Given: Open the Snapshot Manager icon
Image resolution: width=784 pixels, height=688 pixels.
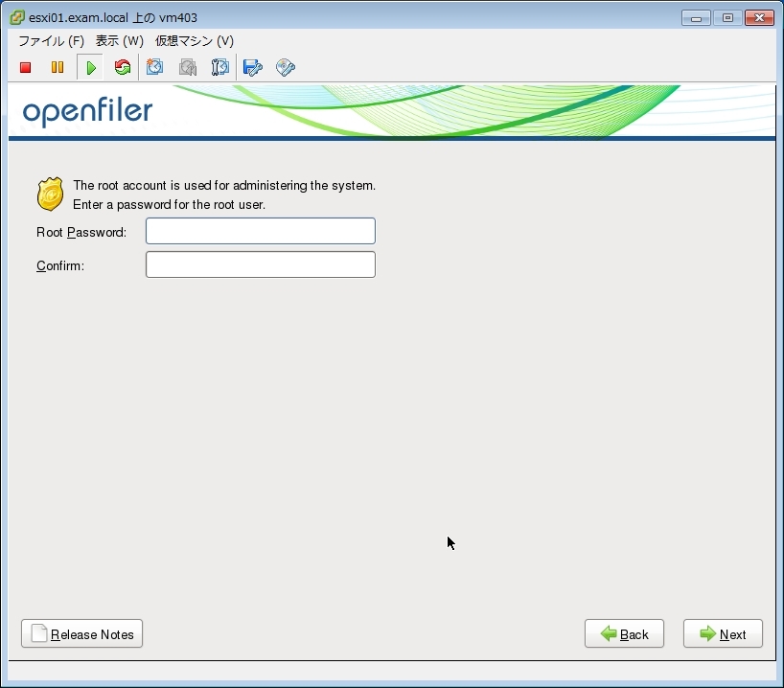Looking at the screenshot, I should pos(220,67).
